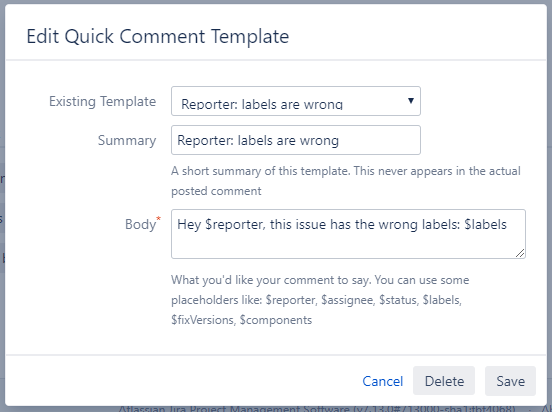The height and width of the screenshot is (412, 552).
Task: Focus the Summary input field
Action: coord(296,140)
